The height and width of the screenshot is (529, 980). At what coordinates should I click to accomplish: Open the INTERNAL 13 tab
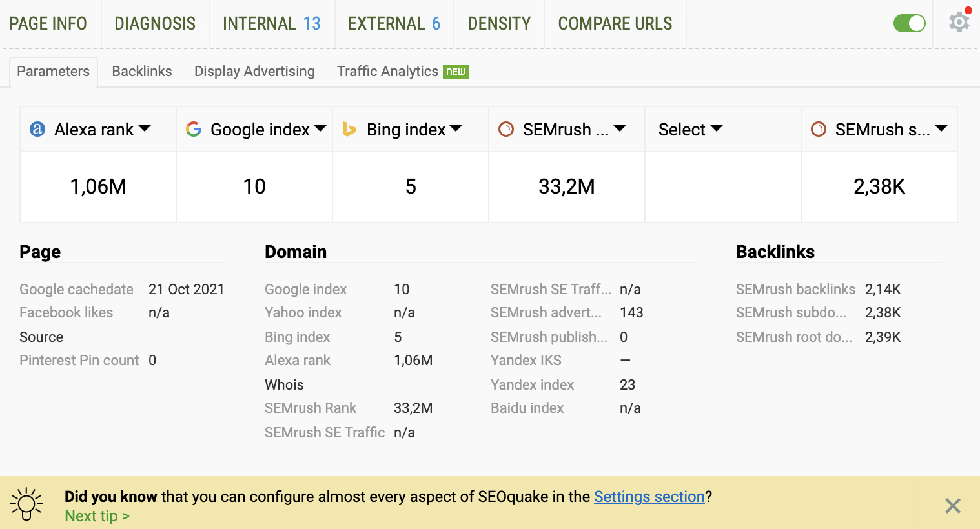coord(272,24)
